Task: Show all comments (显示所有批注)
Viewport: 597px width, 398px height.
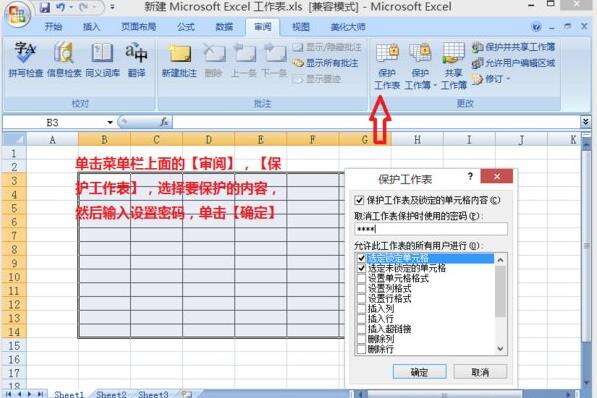Action: [326, 63]
